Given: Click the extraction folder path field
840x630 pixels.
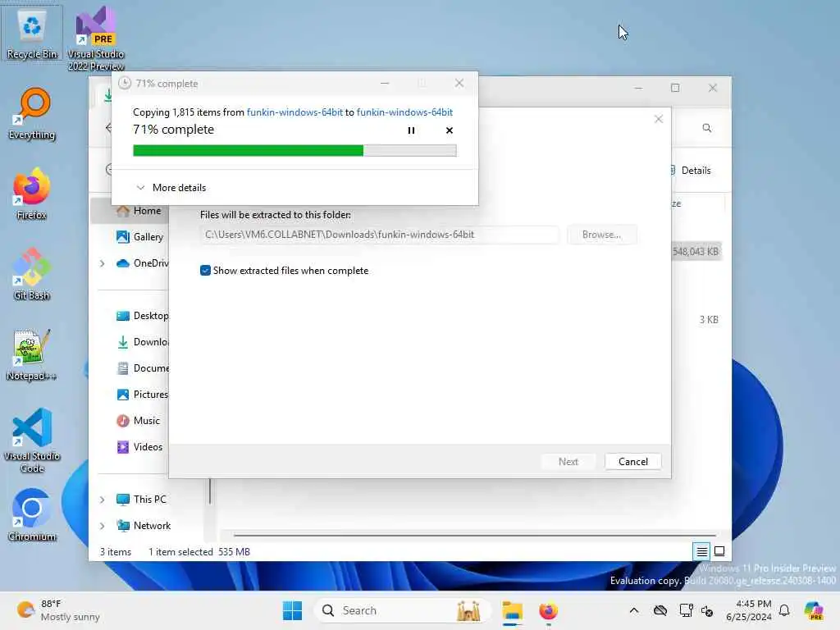Looking at the screenshot, I should 379,235.
